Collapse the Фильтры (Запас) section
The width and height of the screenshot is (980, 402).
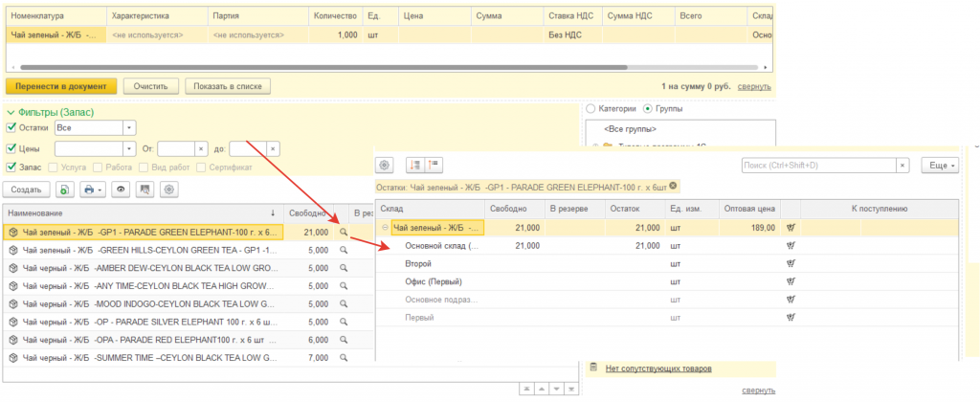pos(10,113)
